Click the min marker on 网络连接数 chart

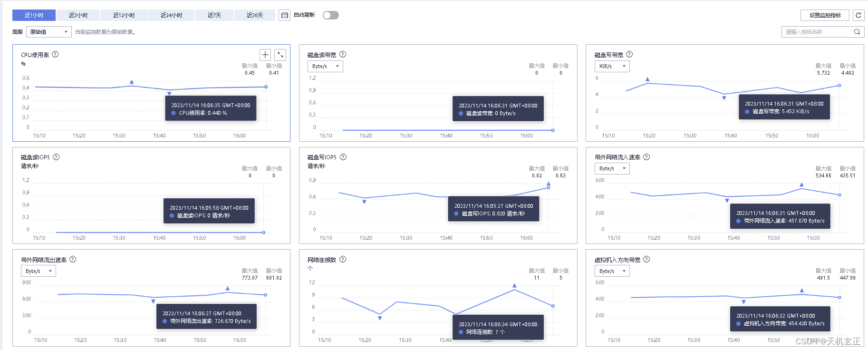click(380, 318)
